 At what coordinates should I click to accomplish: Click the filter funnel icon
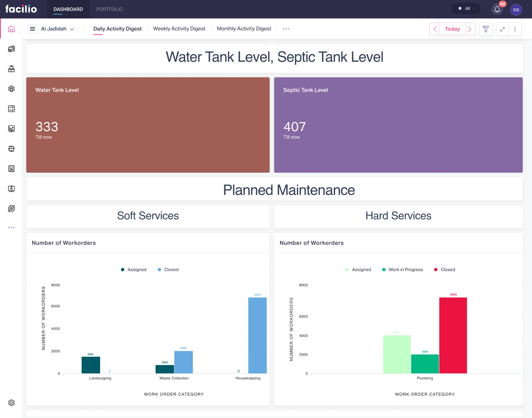(485, 29)
